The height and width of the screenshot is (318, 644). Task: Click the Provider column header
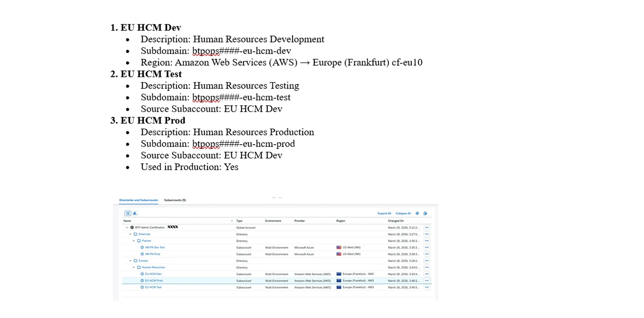click(300, 221)
